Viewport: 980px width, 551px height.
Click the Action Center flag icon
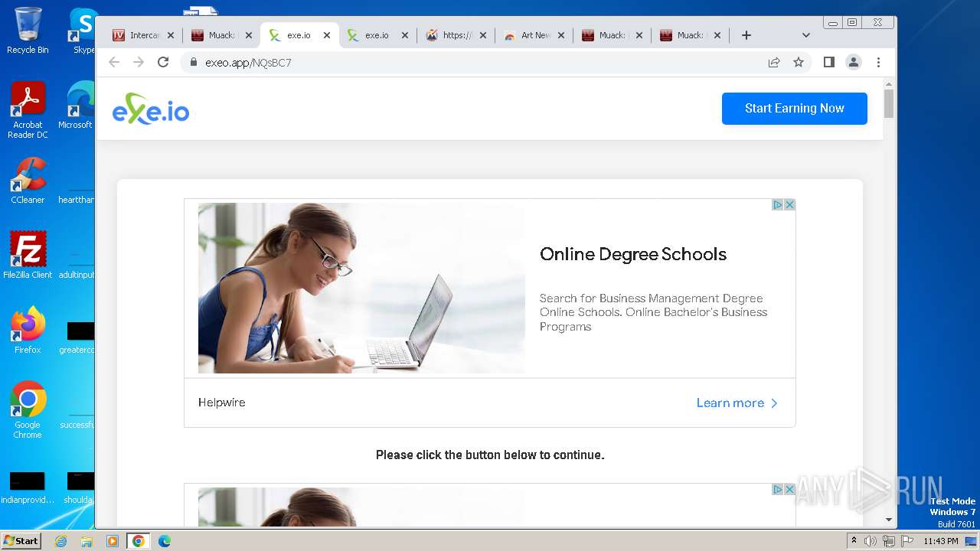click(x=907, y=541)
